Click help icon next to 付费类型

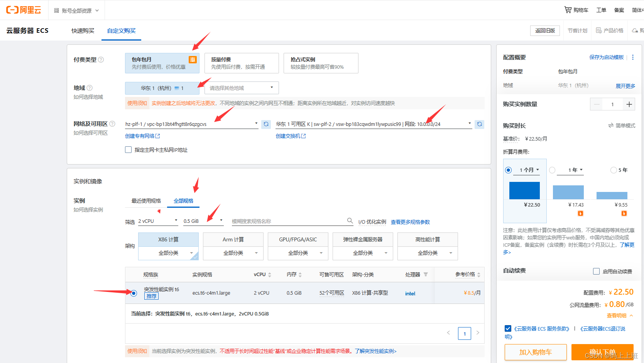(x=101, y=59)
